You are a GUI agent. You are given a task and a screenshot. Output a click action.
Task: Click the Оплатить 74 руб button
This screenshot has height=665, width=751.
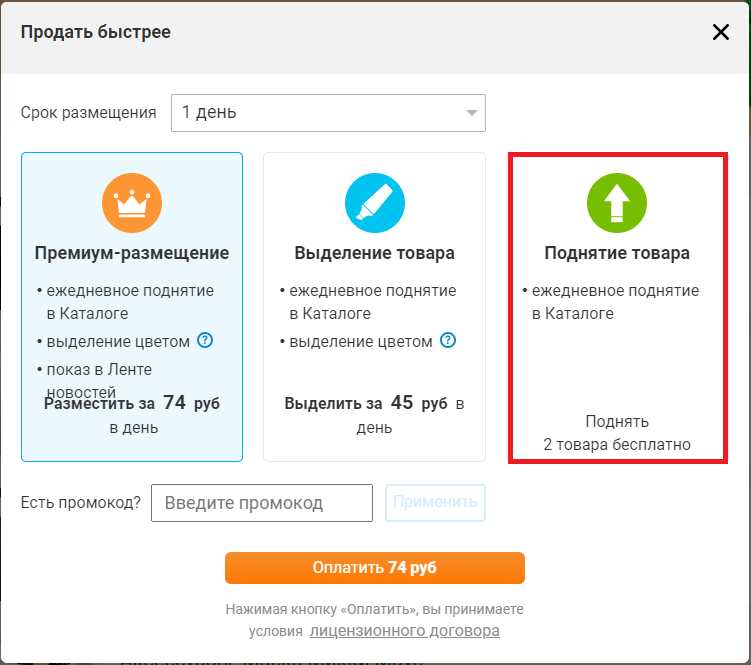point(375,568)
